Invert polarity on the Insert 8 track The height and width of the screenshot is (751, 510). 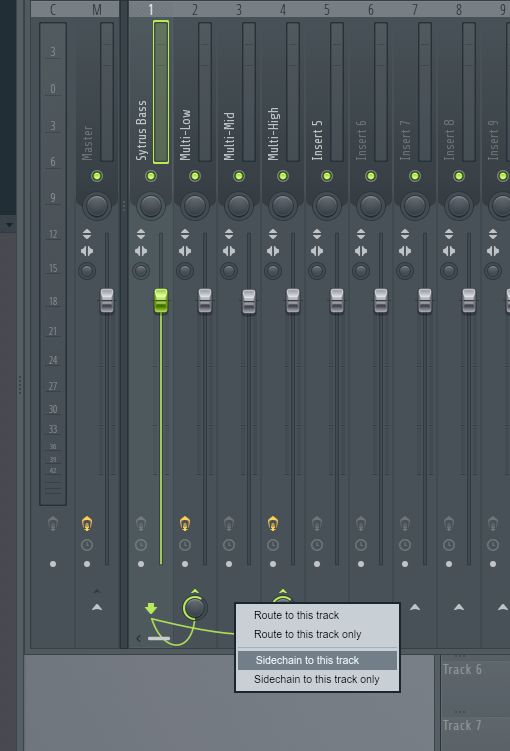449,234
